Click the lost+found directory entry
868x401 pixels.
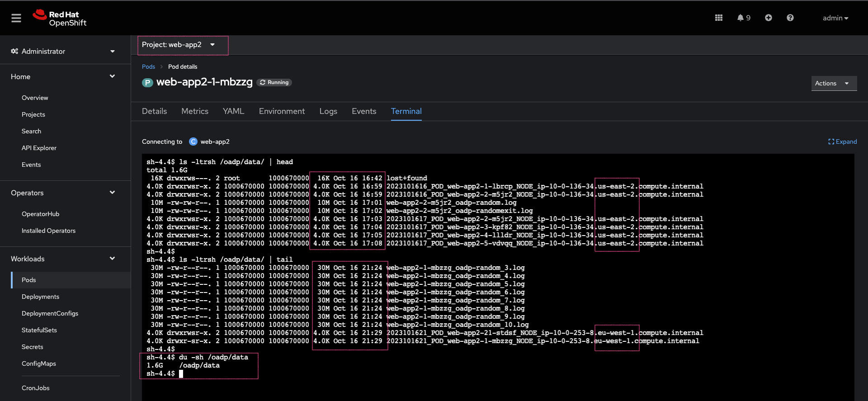(x=407, y=179)
